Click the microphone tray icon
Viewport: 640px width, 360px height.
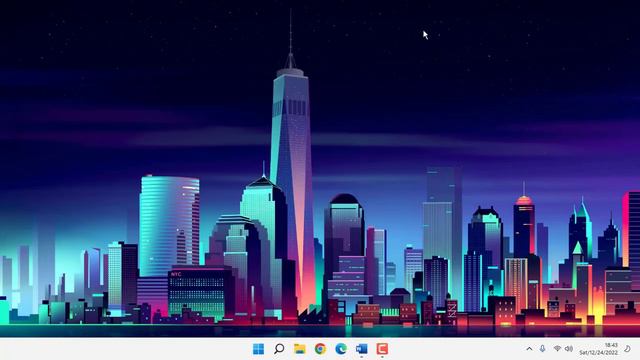coord(542,349)
